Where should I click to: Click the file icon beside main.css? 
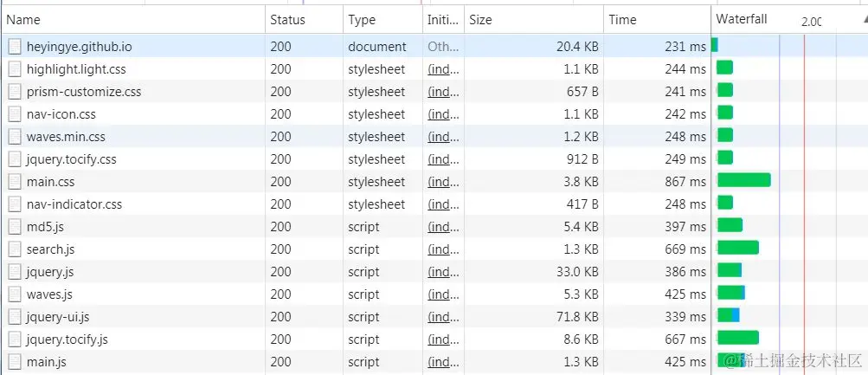coord(16,182)
